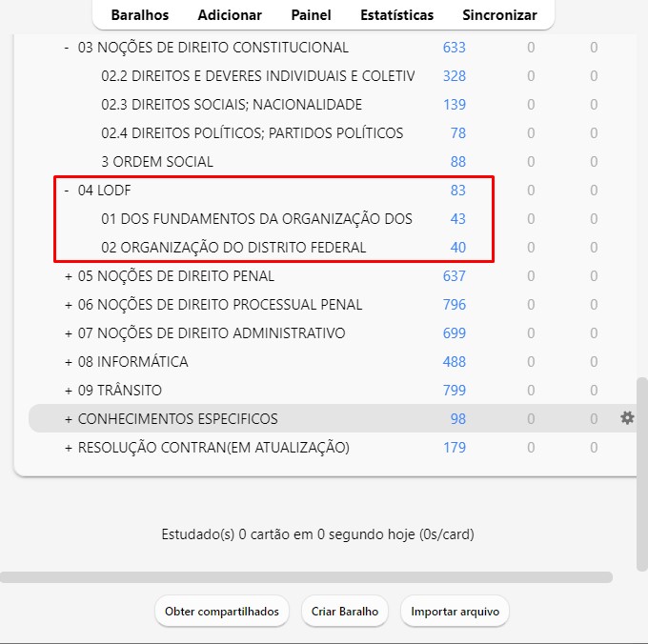Open the Adicionar tab
The height and width of the screenshot is (644, 648).
tap(230, 15)
